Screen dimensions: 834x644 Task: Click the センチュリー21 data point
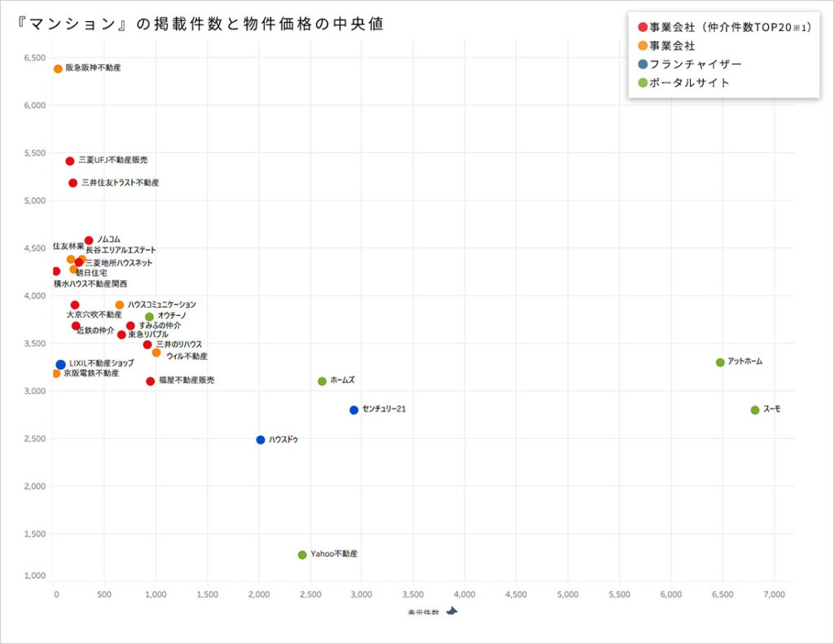(353, 410)
